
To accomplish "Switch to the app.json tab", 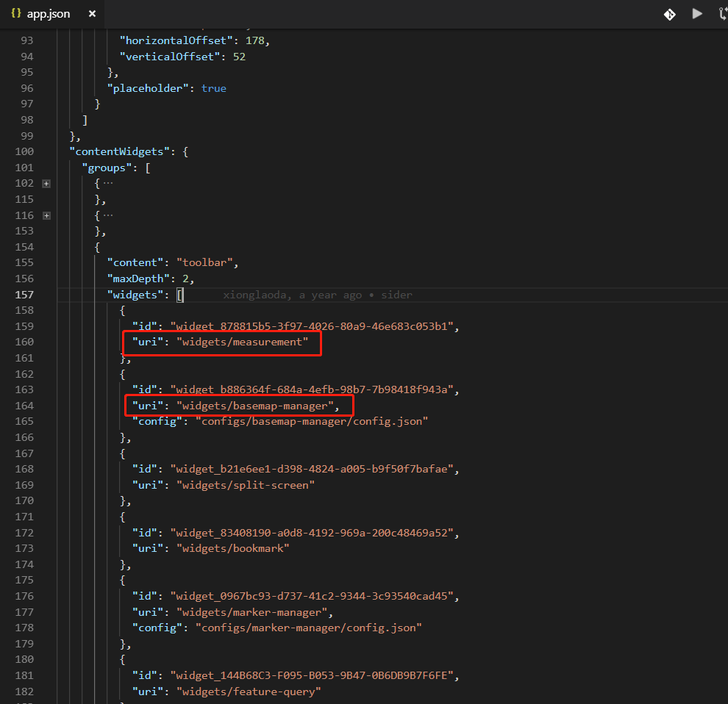I will pos(49,14).
